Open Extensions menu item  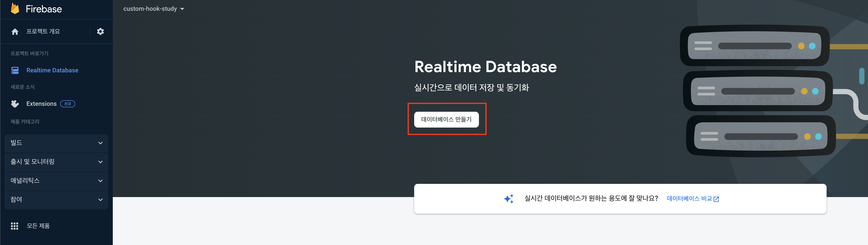[41, 104]
